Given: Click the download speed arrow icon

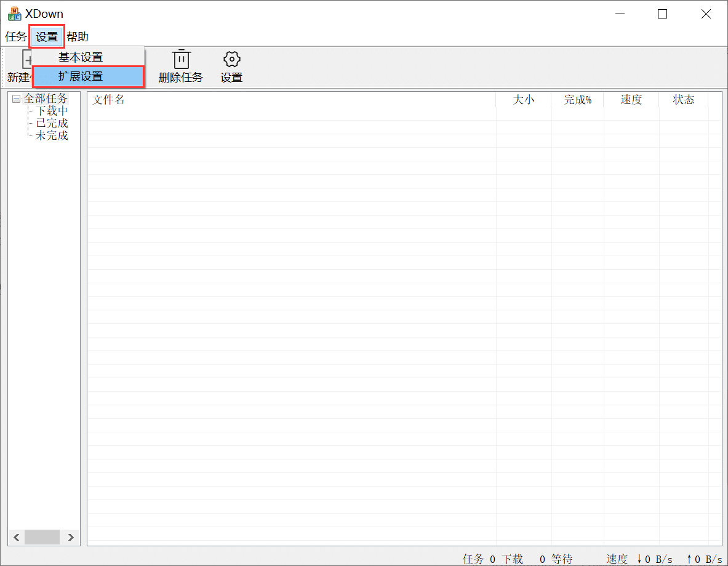Looking at the screenshot, I should click(x=640, y=559).
